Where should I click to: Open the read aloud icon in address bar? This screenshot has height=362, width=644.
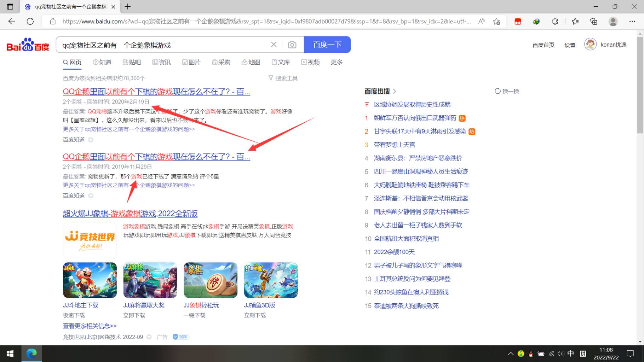481,21
